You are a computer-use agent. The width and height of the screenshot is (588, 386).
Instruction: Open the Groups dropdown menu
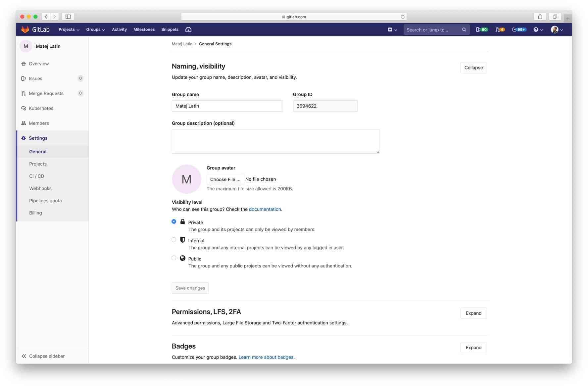(x=95, y=29)
